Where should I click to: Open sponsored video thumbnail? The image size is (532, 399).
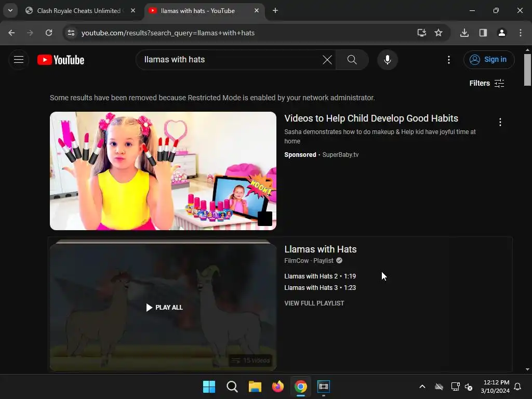163,171
